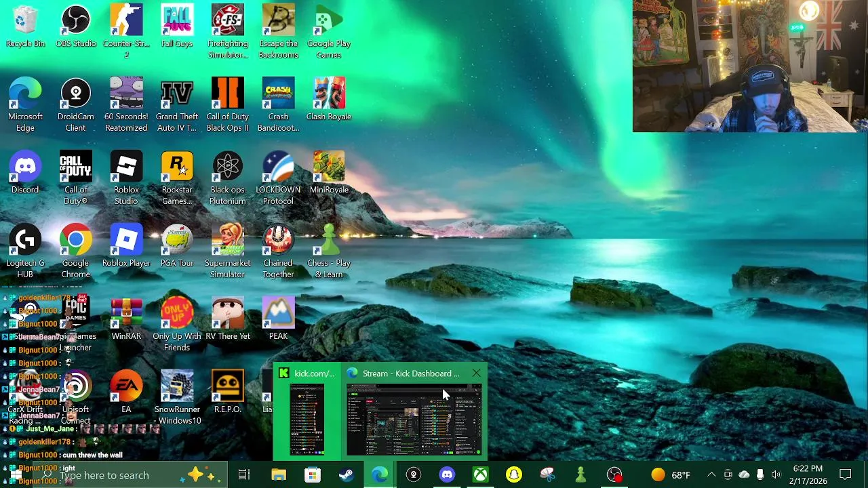Viewport: 868px width, 488px height.
Task: Focus the 'Type here to search' box
Action: click(x=129, y=475)
